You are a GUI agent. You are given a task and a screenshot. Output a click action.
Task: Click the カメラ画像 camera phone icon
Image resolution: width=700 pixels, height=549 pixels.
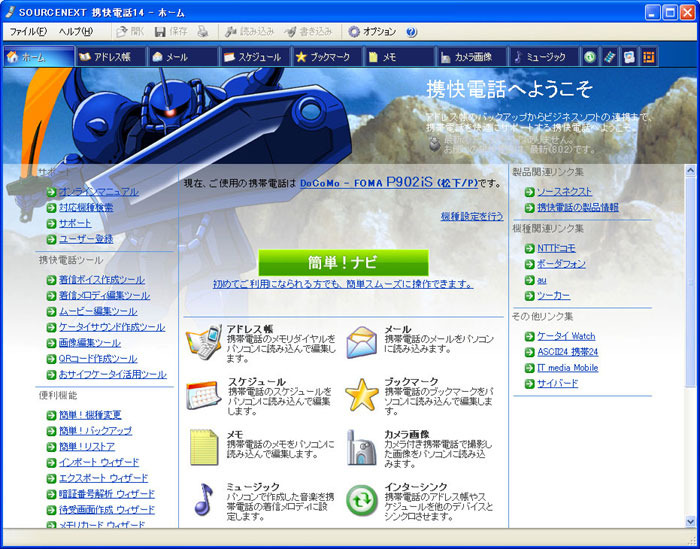[362, 448]
